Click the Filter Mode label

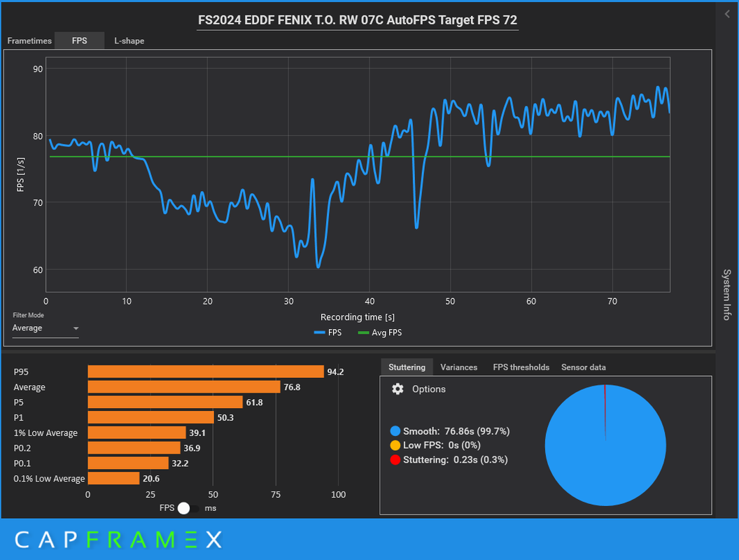[x=28, y=315]
